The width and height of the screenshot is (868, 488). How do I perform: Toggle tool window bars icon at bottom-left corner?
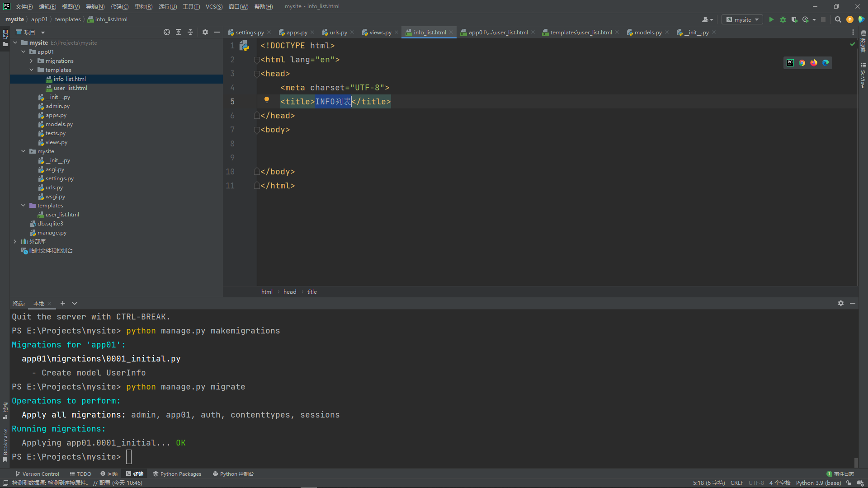click(x=5, y=483)
